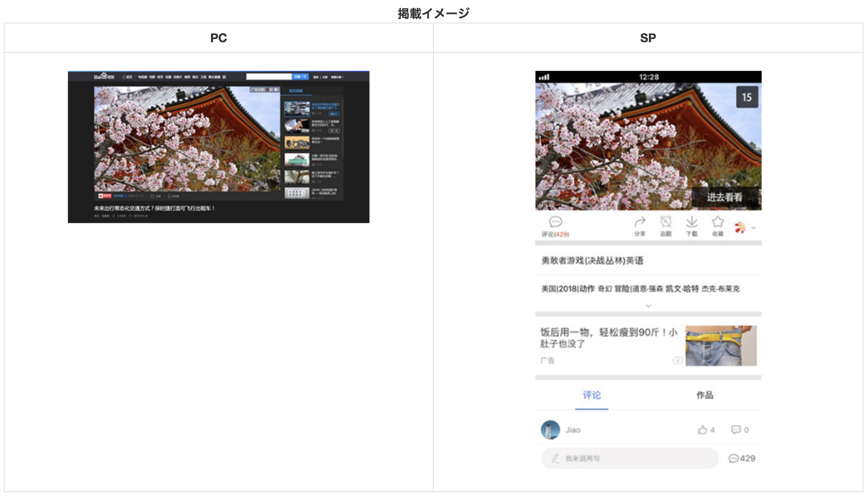The width and height of the screenshot is (868, 496).
Task: Tap the reply bubble on Jiao's comment
Action: pyautogui.click(x=736, y=430)
